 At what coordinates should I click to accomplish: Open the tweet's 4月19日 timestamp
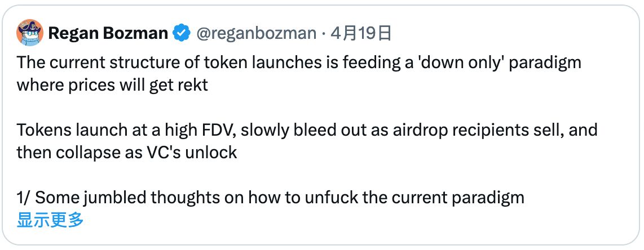361,34
